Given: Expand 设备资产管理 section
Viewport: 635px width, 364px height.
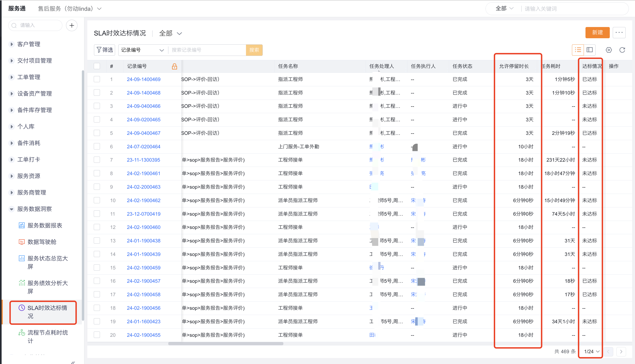Looking at the screenshot, I should coord(11,94).
